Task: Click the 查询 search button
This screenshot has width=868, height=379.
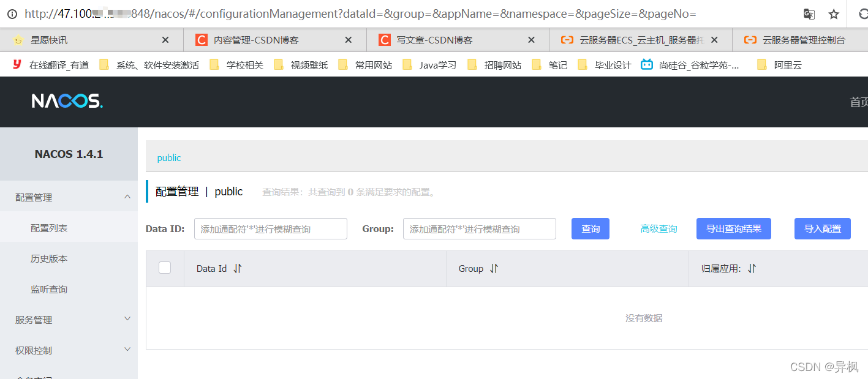Action: (x=591, y=228)
